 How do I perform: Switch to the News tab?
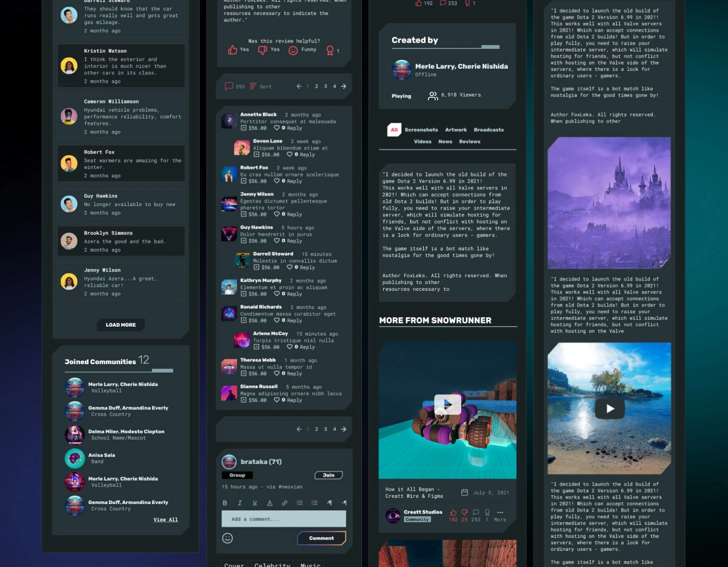point(445,141)
